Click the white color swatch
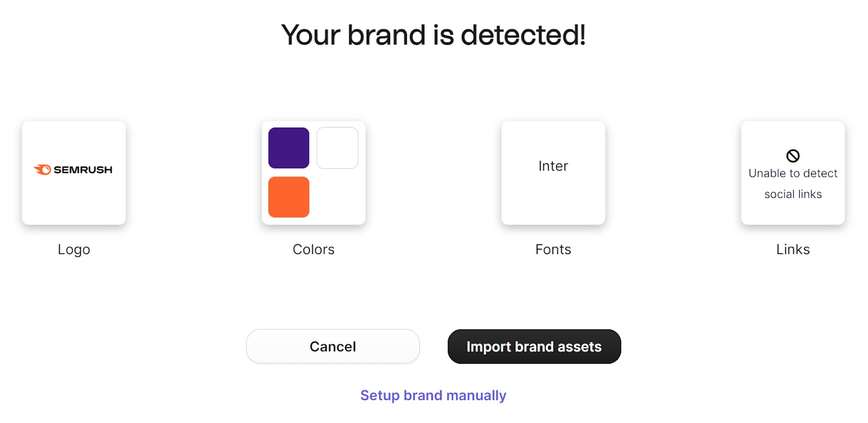868x423 pixels. pos(337,147)
